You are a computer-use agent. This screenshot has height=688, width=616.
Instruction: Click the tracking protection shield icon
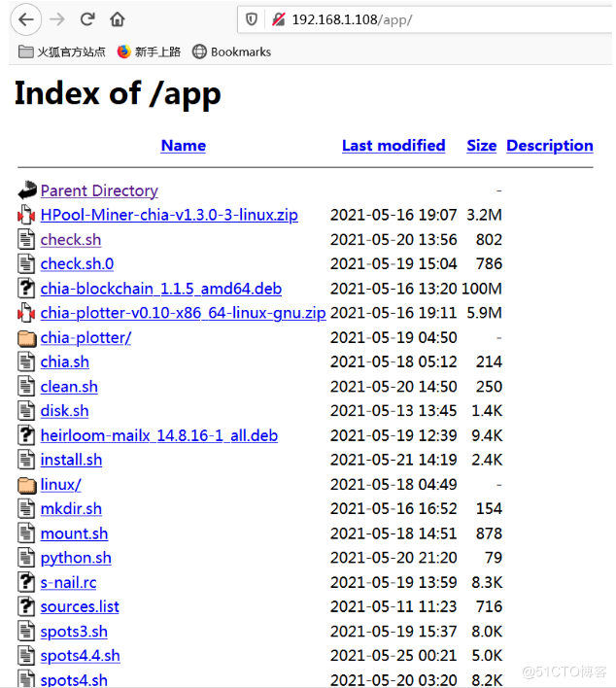click(x=251, y=19)
